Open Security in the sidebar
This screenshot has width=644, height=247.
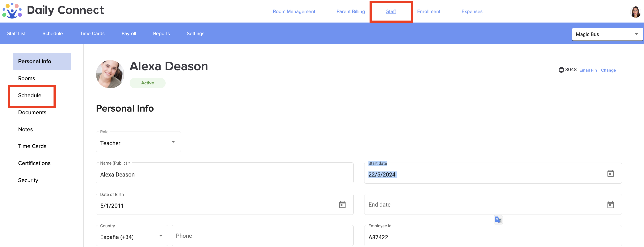coord(28,180)
